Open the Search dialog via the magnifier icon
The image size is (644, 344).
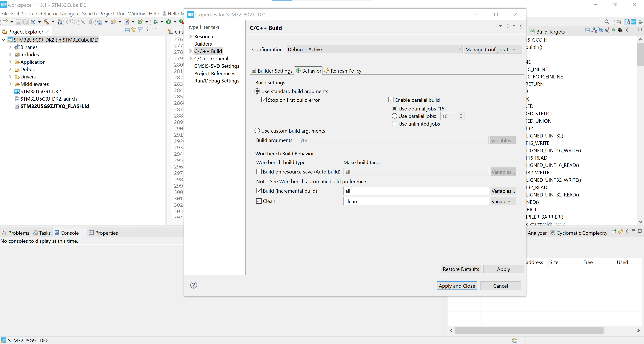[607, 22]
